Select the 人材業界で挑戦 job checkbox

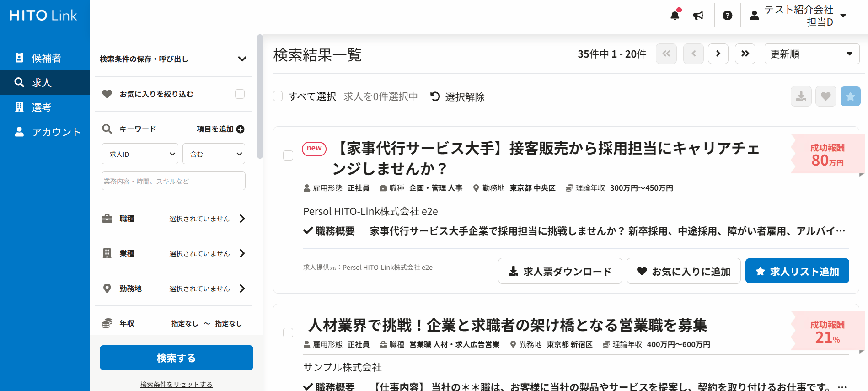coord(288,332)
